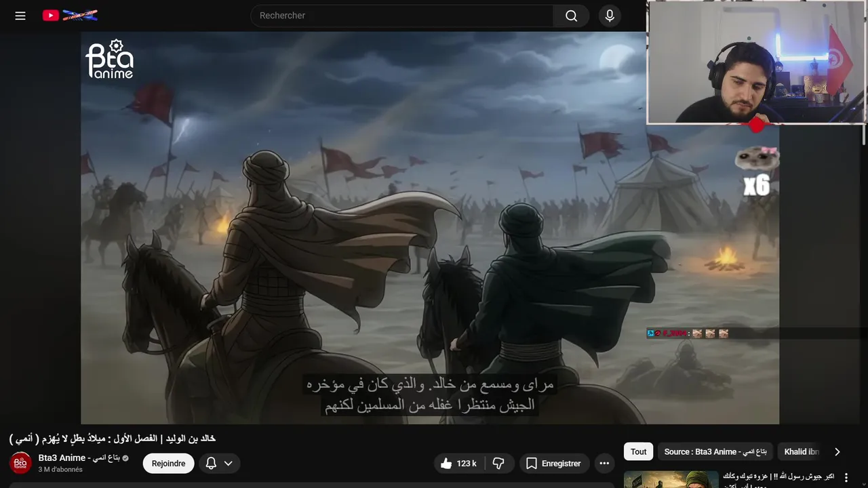The image size is (868, 488).
Task: Click the Bta anime watermark logo
Action: (x=109, y=59)
